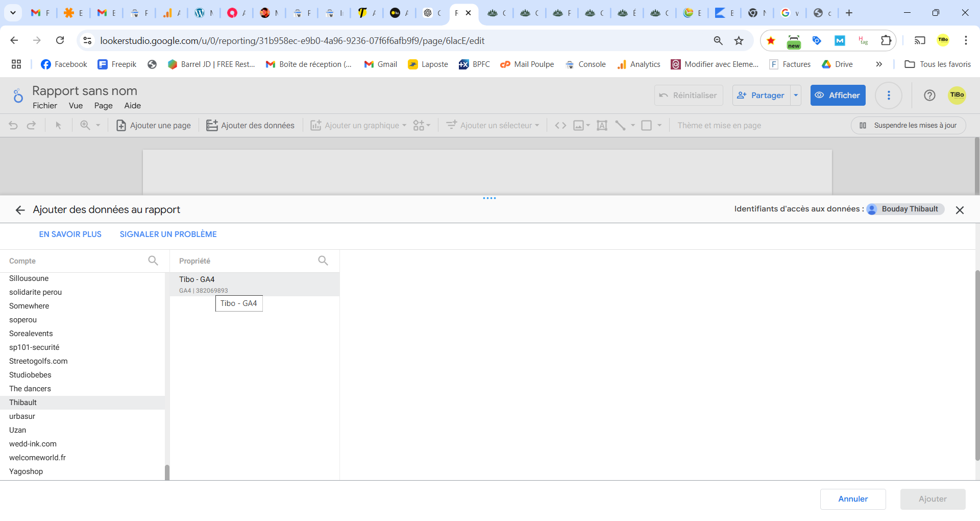
Task: Select the text box tool icon
Action: coord(602,126)
